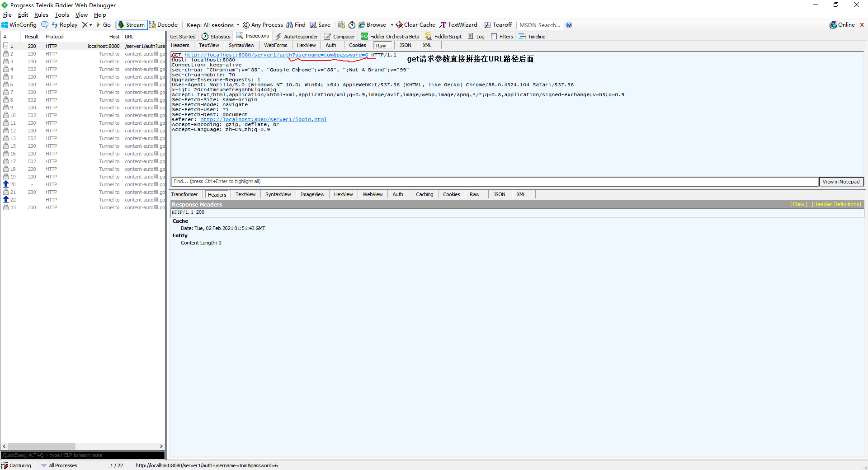868x470 pixels.
Task: Open All Processes filter in status bar
Action: (x=59, y=465)
